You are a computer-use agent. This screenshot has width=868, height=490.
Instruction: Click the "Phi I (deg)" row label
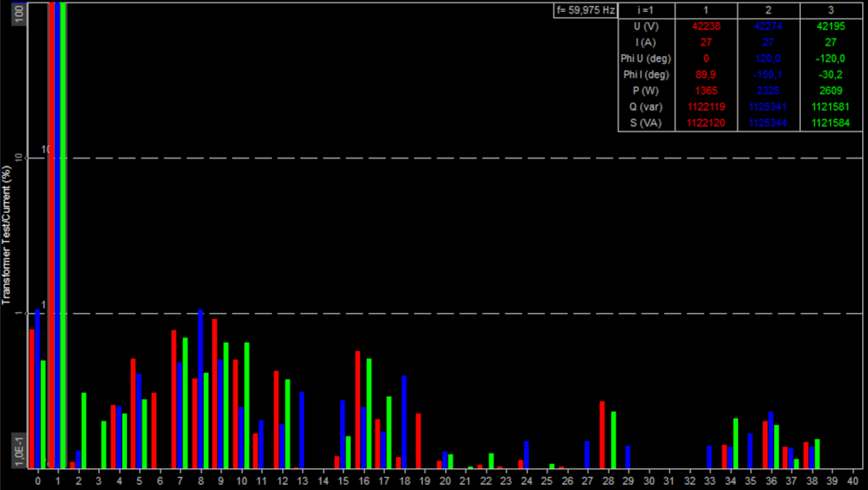click(646, 75)
